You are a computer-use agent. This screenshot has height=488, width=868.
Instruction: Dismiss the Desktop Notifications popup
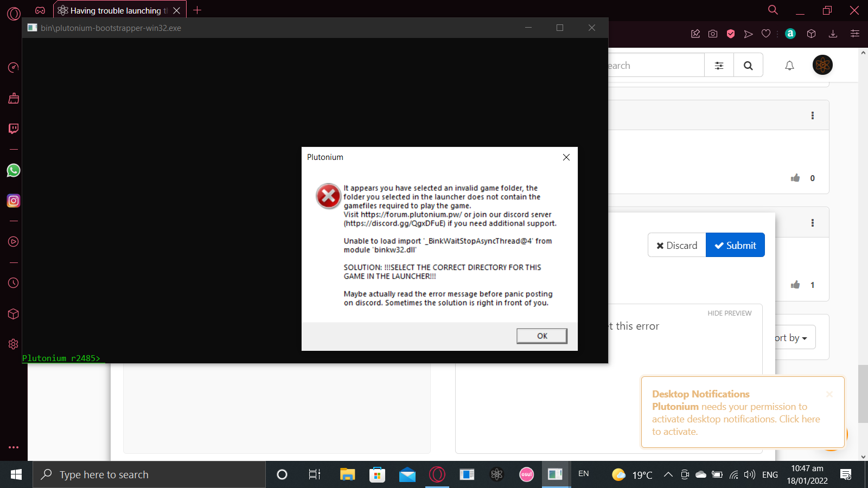click(829, 394)
